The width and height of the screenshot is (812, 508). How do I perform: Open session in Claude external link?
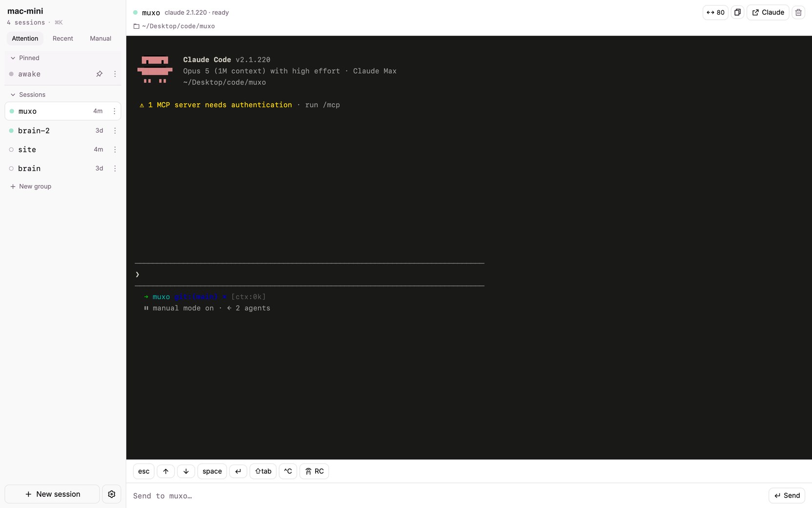768,12
